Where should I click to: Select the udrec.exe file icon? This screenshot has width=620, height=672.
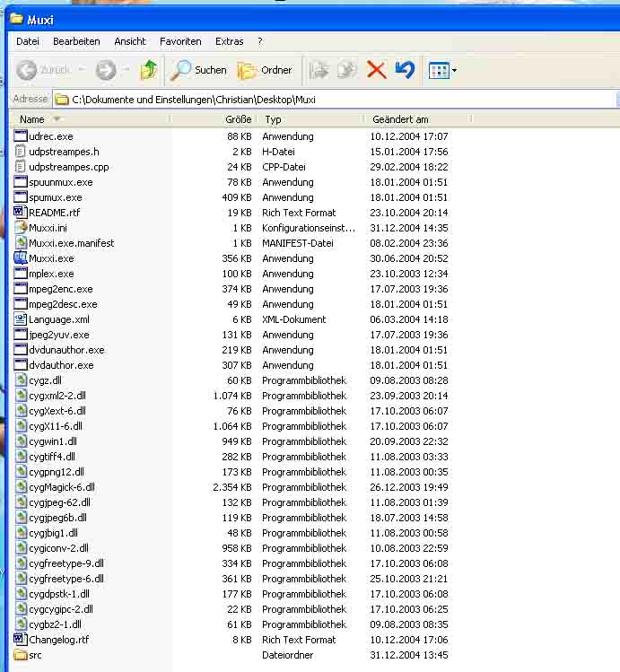pyautogui.click(x=21, y=136)
